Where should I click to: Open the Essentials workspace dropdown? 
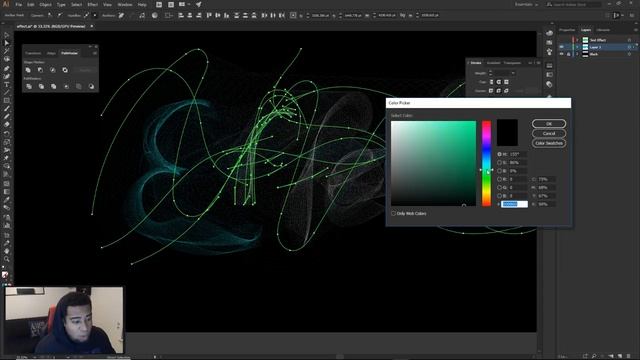pyautogui.click(x=527, y=4)
